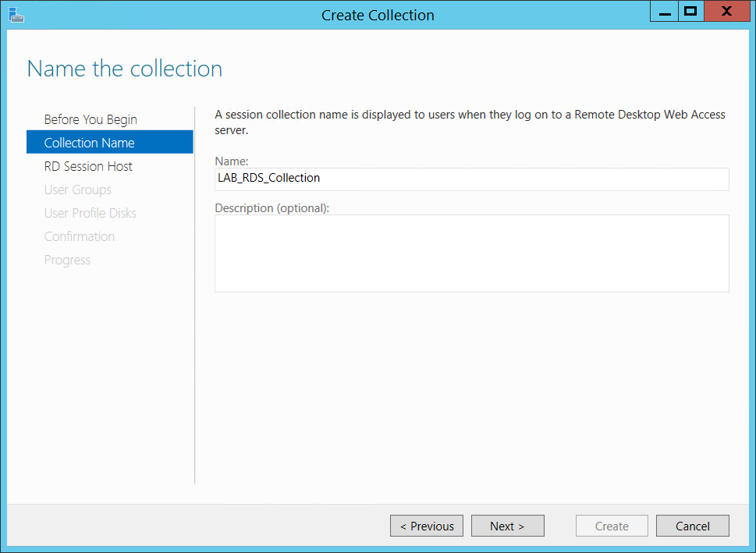This screenshot has width=756, height=553.
Task: Select the User Groups step
Action: (x=77, y=190)
